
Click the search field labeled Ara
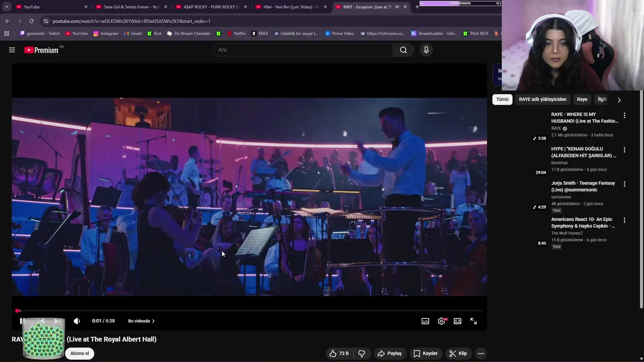point(303,50)
